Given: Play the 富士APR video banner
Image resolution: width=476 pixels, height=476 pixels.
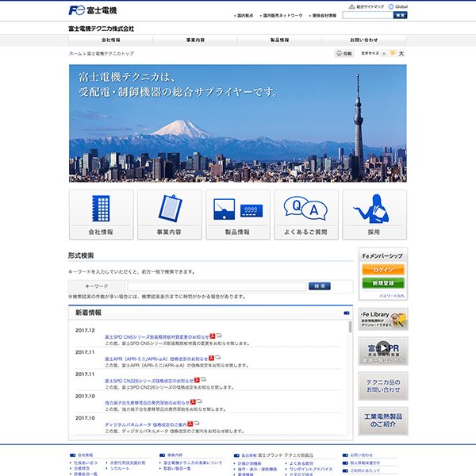Looking at the screenshot, I should point(383,351).
